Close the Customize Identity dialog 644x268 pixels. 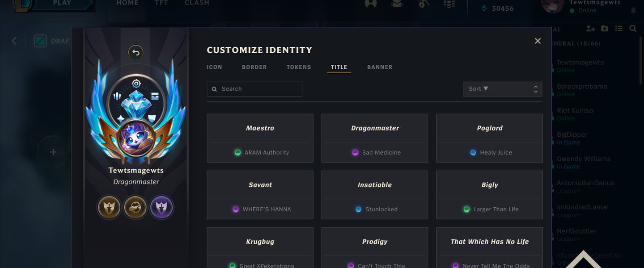538,41
